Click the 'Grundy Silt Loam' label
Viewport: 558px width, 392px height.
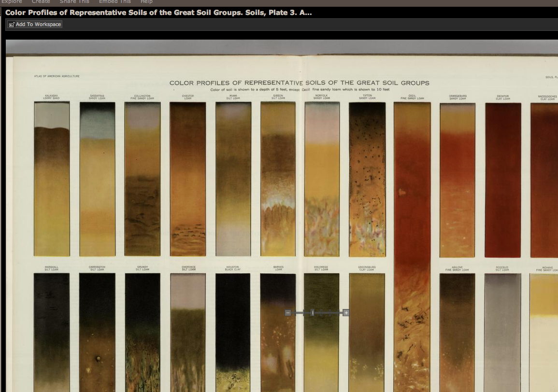click(143, 268)
